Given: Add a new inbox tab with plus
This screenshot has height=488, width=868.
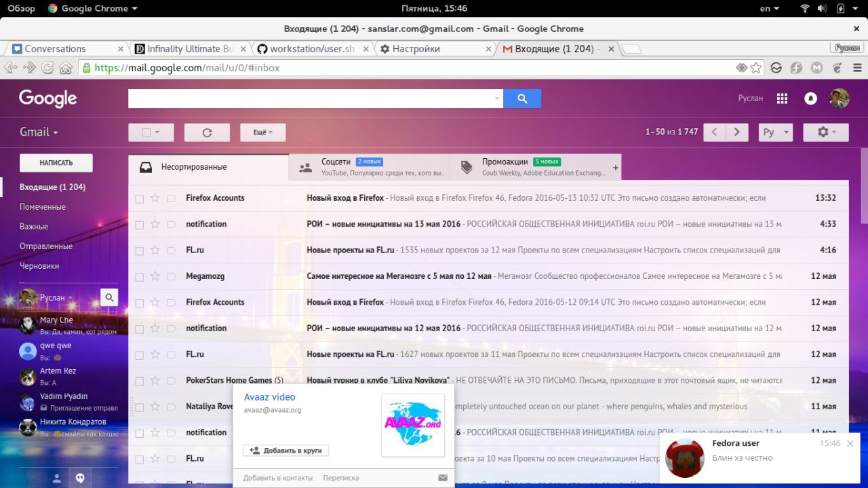Looking at the screenshot, I should point(616,168).
